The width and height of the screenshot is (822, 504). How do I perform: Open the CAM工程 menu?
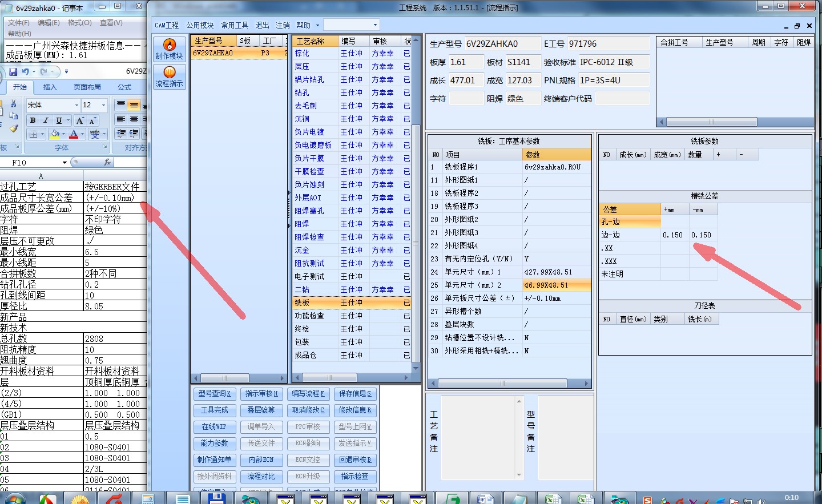point(167,25)
